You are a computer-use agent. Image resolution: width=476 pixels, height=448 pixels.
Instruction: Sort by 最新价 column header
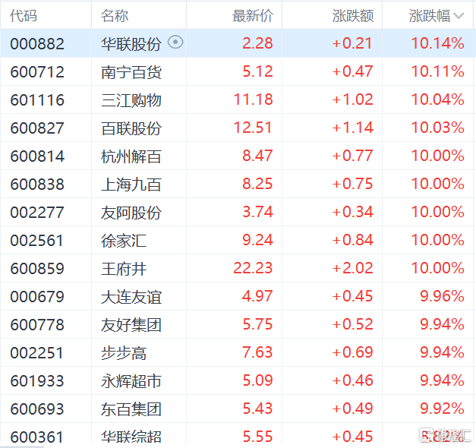click(253, 16)
